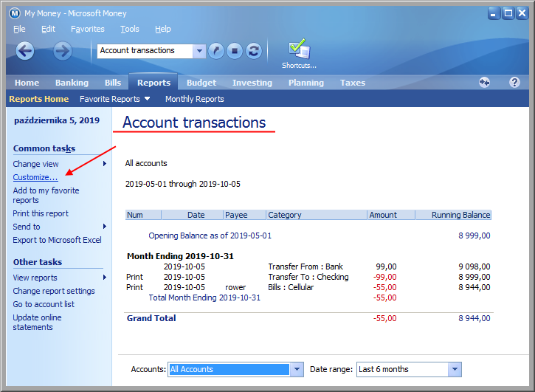Expand the Change view submenu
535x392 pixels.
[104, 164]
